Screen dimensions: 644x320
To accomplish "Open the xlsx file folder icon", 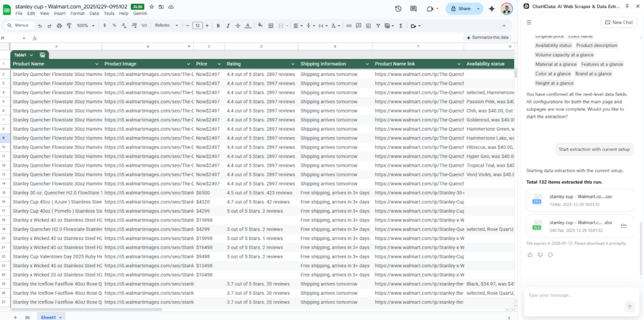I will click(x=623, y=226).
